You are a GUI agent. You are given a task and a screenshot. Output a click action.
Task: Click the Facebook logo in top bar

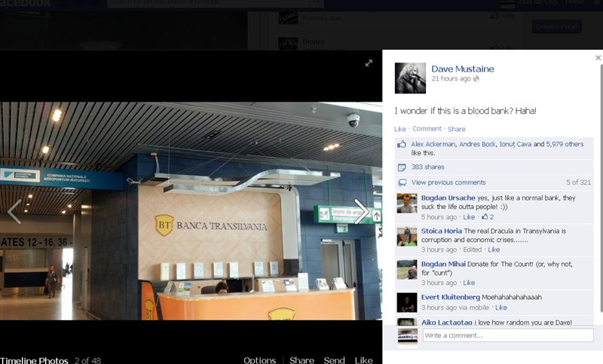pyautogui.click(x=26, y=3)
